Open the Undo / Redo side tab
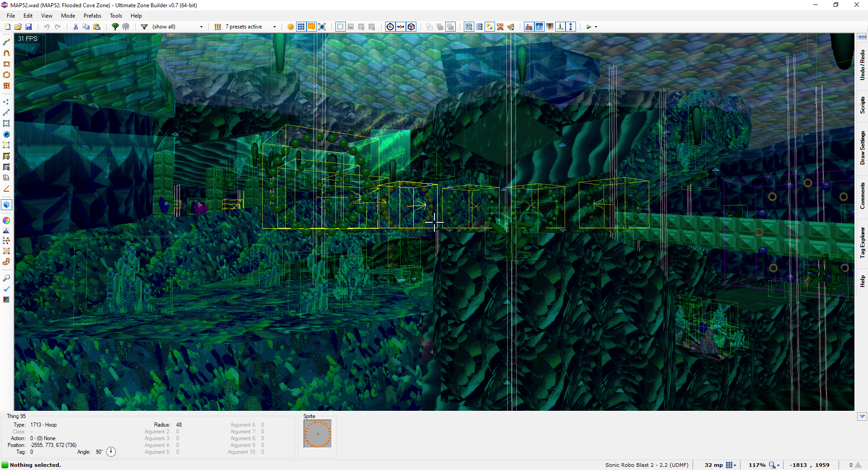This screenshot has height=470, width=868. coord(862,66)
